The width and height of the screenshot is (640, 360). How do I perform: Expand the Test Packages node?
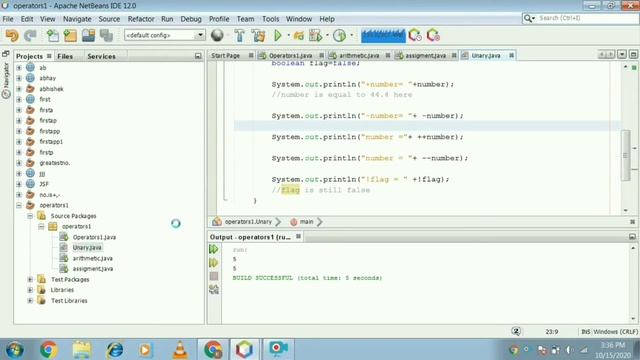click(x=30, y=280)
